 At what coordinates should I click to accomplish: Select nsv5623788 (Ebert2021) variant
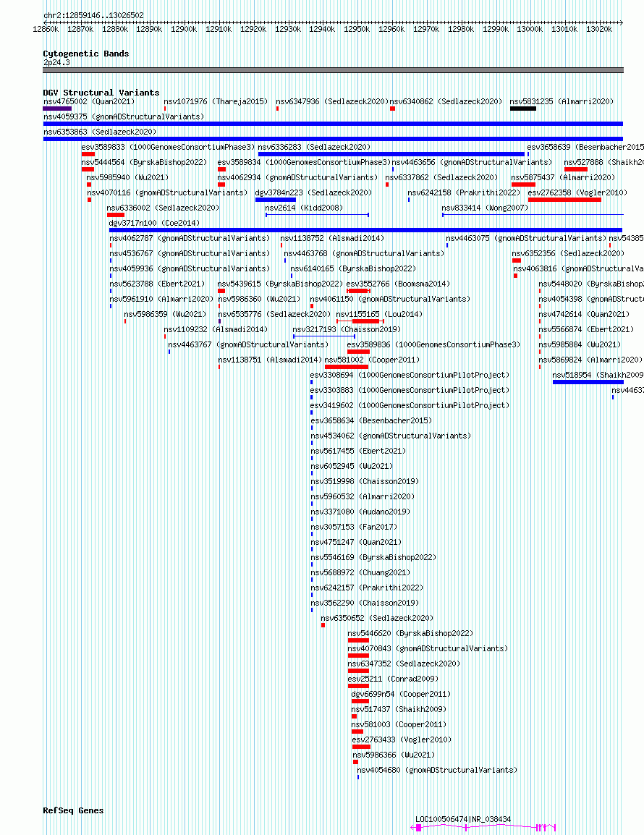tap(157, 284)
